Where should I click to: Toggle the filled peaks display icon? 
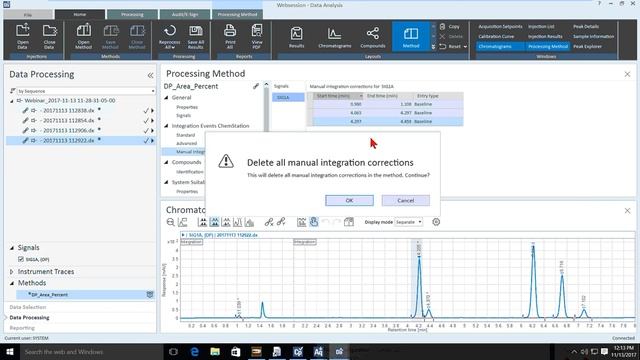coord(249,222)
